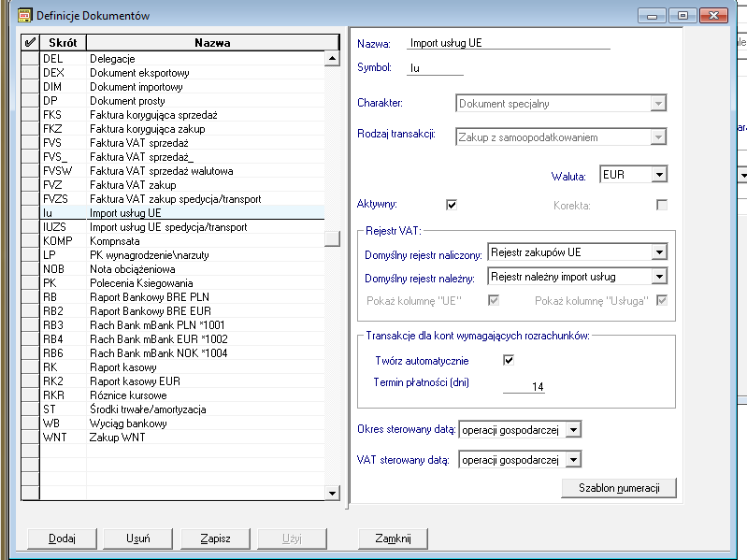
Task: Click the Zamknij button
Action: click(393, 538)
